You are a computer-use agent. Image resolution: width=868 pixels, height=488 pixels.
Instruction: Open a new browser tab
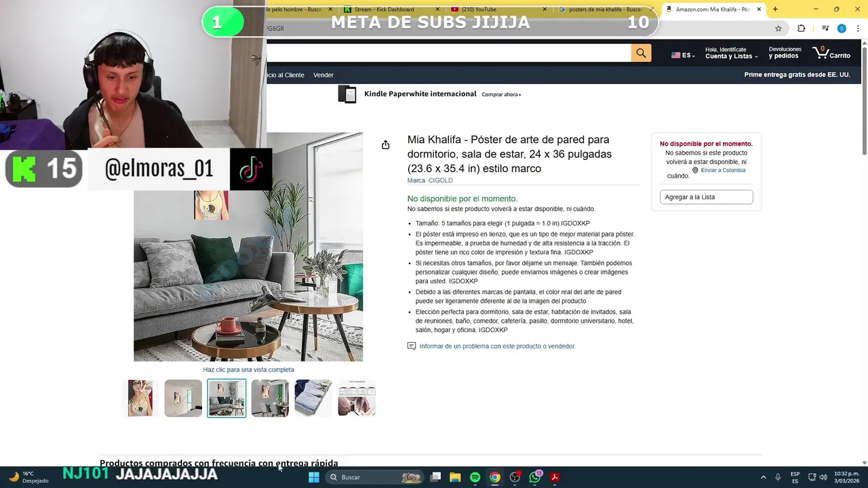pos(775,9)
